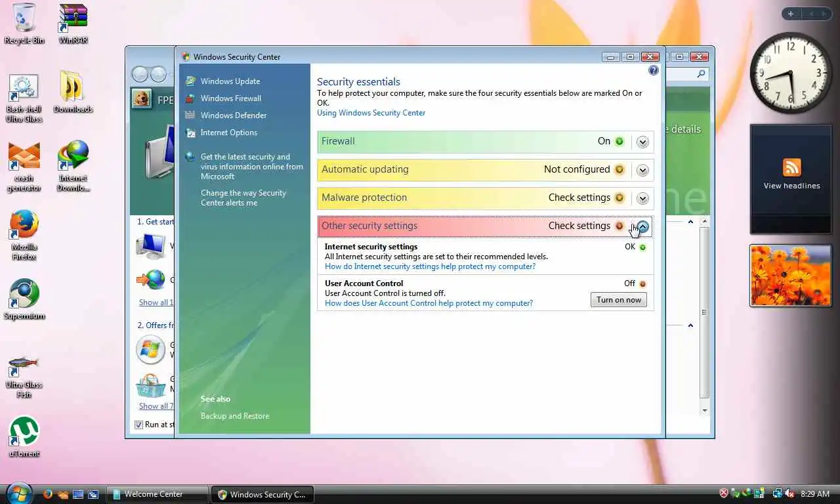Screen dimensions: 840x504
Task: Collapse the Other security settings section
Action: [642, 226]
